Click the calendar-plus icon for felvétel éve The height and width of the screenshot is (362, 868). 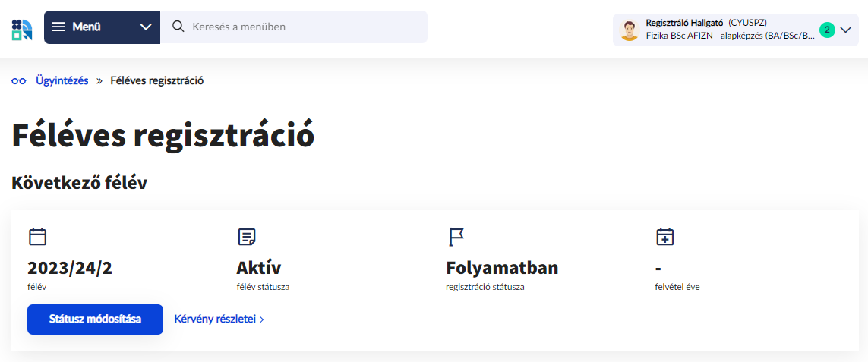(x=665, y=237)
